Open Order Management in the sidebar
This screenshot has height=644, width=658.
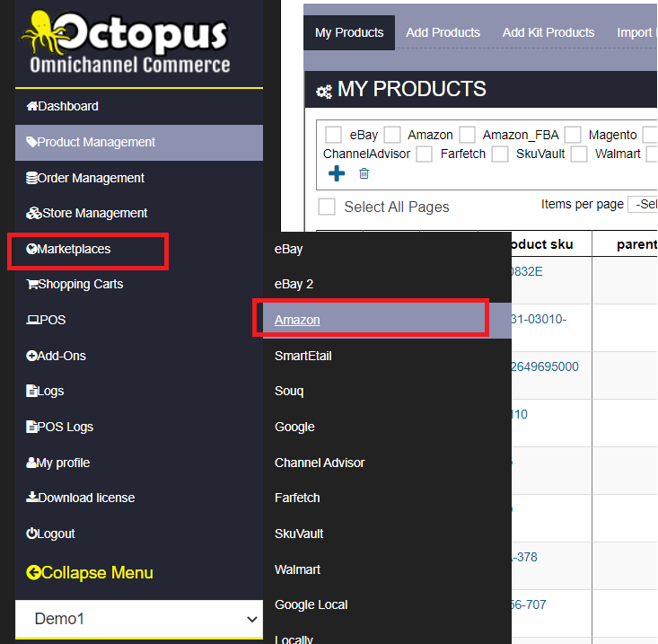pos(139,178)
